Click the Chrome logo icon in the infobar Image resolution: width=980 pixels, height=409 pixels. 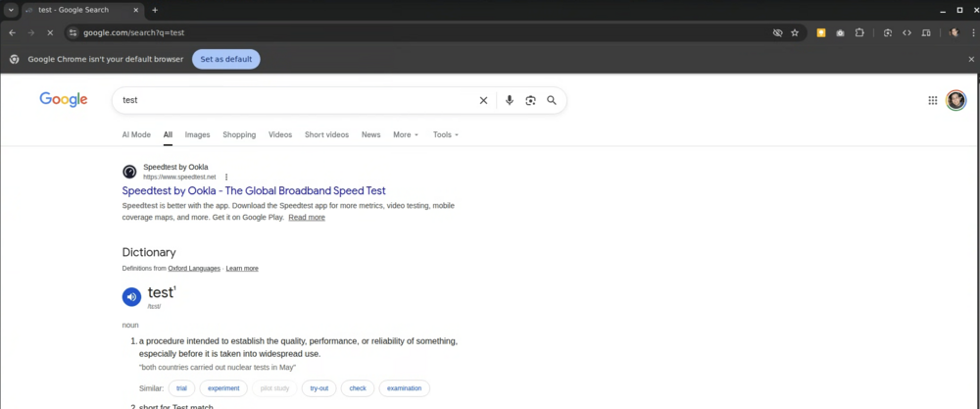(x=14, y=59)
